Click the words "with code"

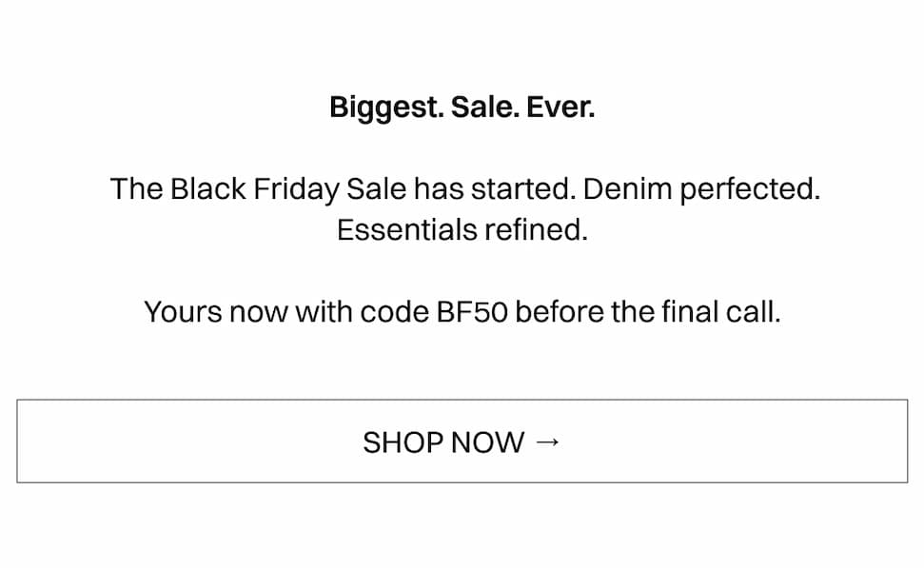tap(361, 311)
